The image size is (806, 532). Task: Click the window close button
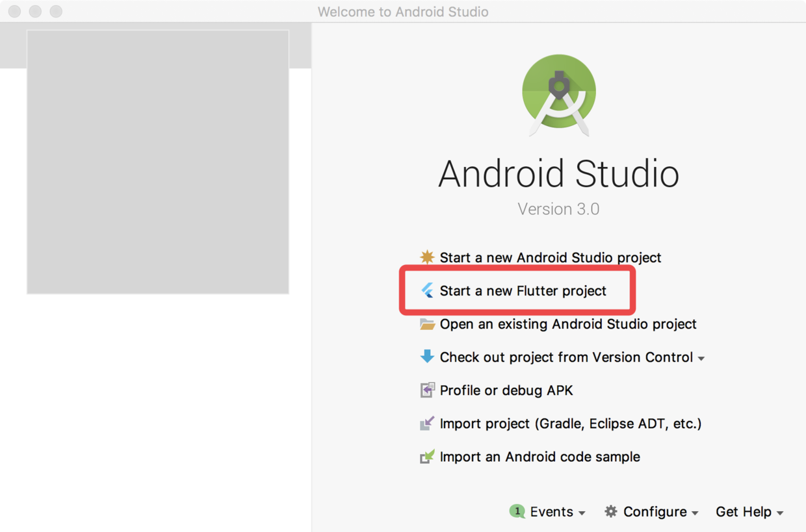click(14, 12)
